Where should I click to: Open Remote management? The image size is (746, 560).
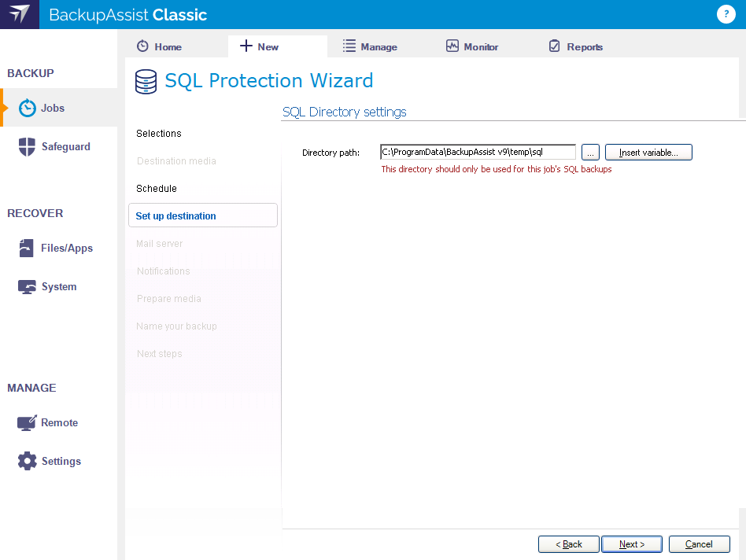click(x=60, y=422)
